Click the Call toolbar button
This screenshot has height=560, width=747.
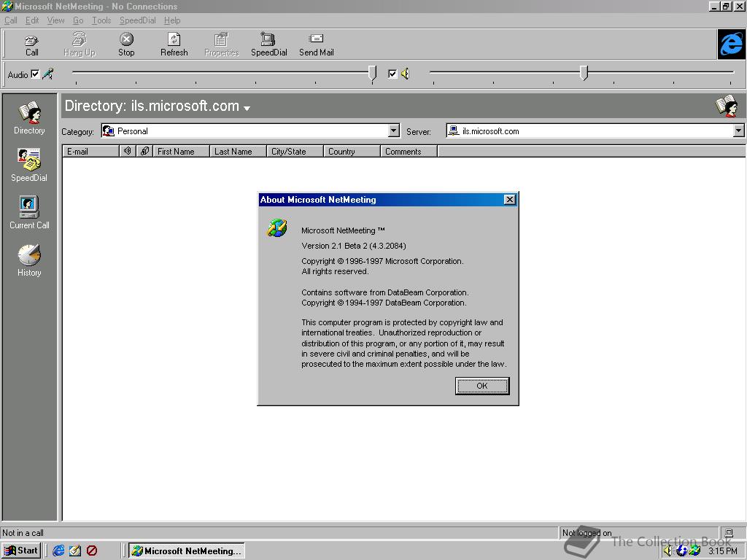pos(31,44)
